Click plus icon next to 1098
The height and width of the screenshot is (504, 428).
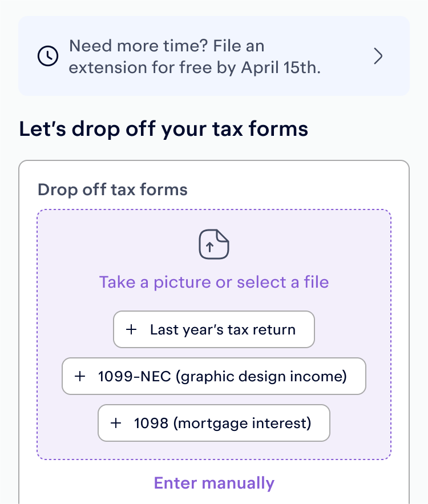pyautogui.click(x=116, y=423)
